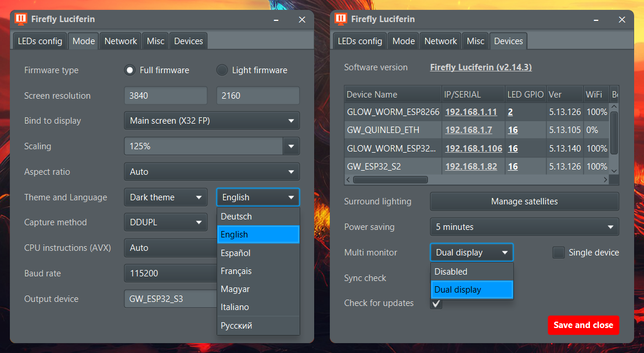Choose Italiano from language list
This screenshot has width=644, height=353.
(258, 307)
